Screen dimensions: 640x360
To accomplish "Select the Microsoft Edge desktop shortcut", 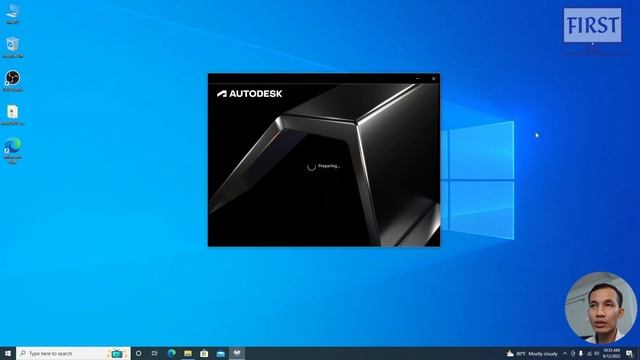I will [13, 151].
